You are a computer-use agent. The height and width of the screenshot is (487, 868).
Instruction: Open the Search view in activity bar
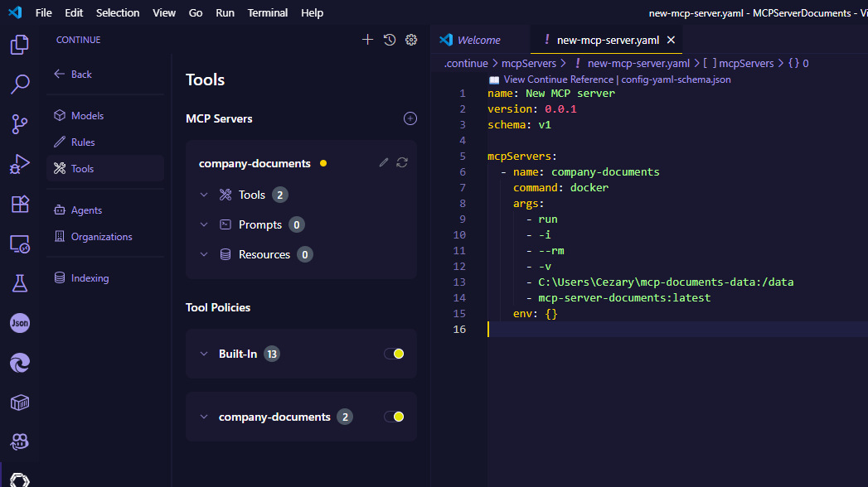[x=19, y=84]
